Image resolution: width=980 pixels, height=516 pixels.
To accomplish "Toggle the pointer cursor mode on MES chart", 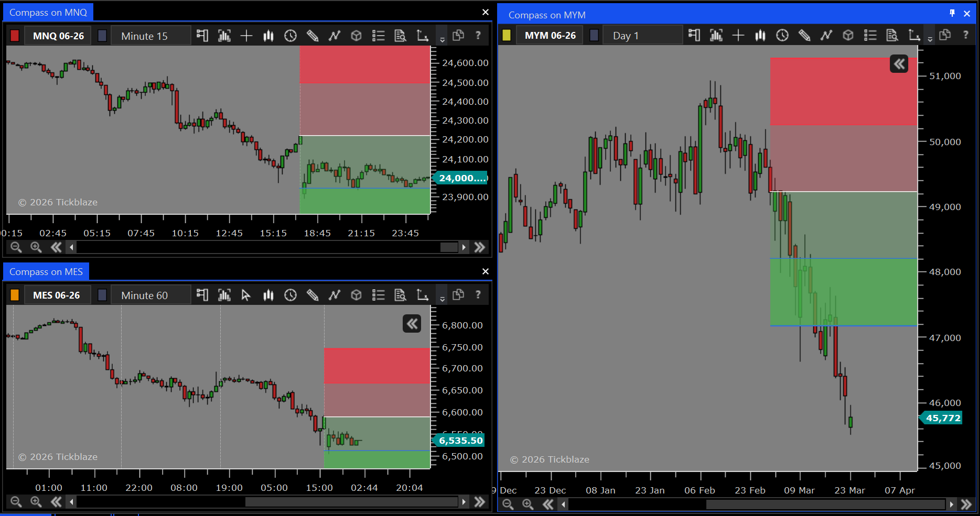I will pos(246,295).
